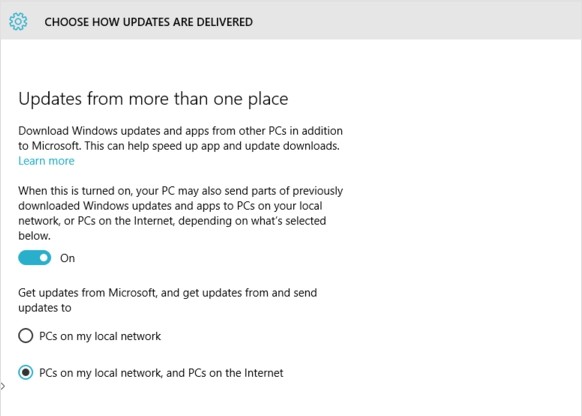Click the small chevron arrow at the left edge
The width and height of the screenshot is (582, 416).
[x=3, y=386]
